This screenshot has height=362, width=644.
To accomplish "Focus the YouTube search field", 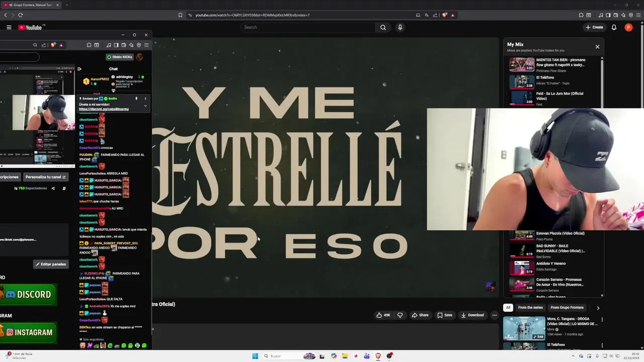I will (308, 28).
